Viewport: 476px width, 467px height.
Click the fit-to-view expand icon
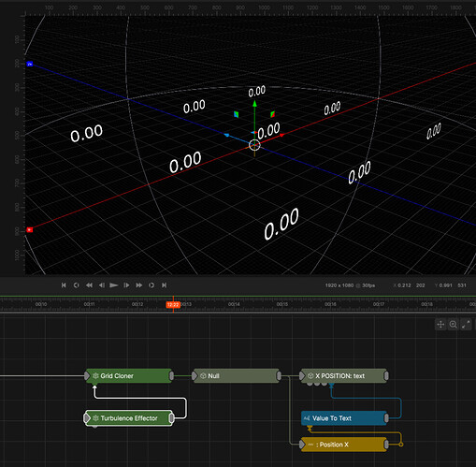click(x=466, y=325)
